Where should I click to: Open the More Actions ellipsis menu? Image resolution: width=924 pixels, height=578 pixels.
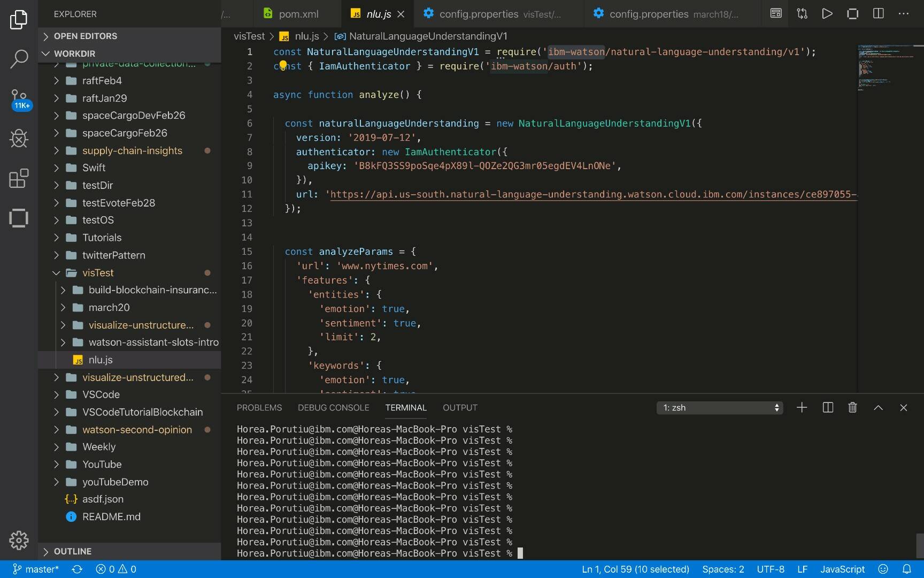904,14
